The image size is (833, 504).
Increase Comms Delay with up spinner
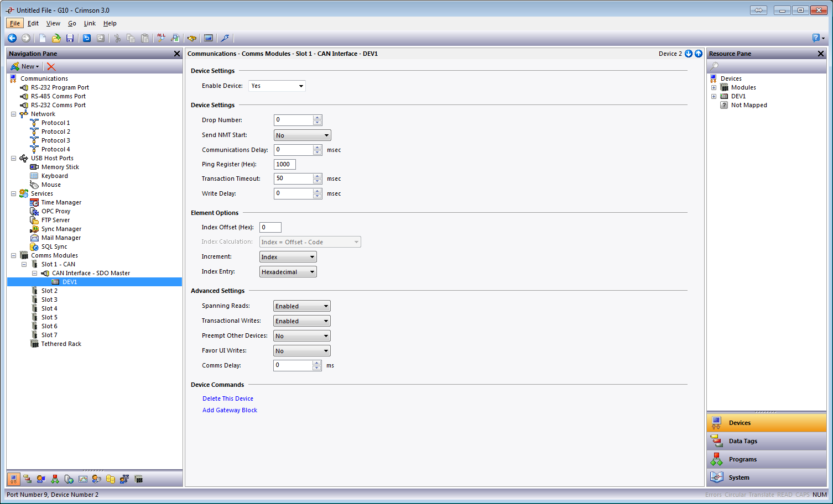tap(317, 363)
